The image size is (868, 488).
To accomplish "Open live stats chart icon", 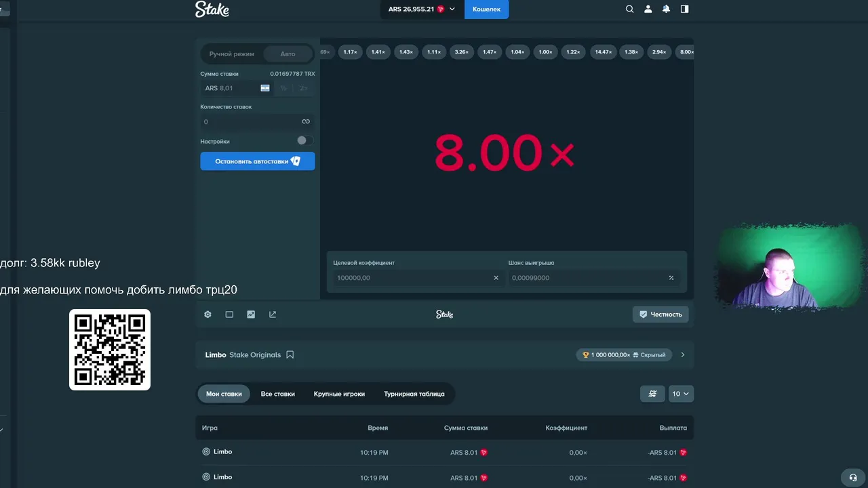I will [x=251, y=314].
